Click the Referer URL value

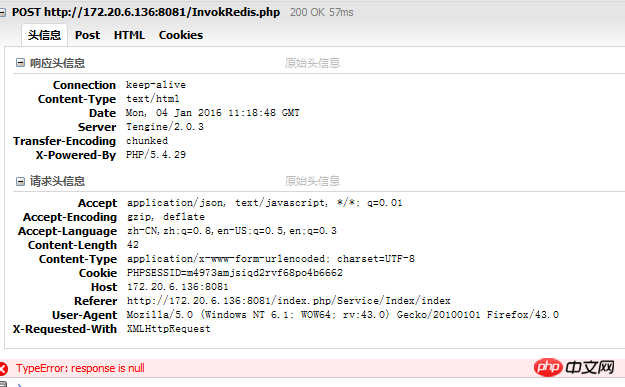(x=289, y=301)
